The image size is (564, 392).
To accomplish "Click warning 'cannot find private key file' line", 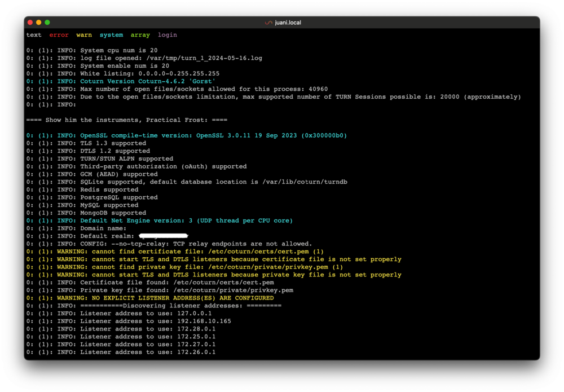I will [184, 267].
